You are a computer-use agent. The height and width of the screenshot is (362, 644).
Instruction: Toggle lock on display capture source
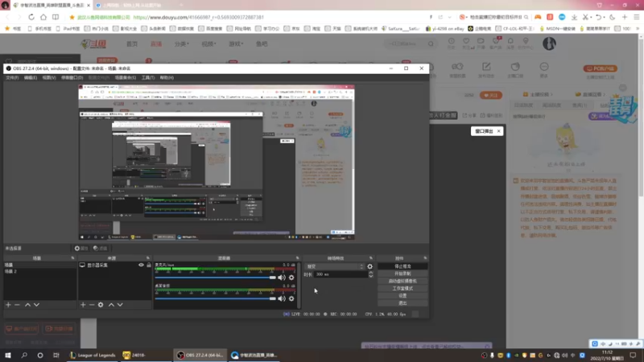tap(149, 265)
